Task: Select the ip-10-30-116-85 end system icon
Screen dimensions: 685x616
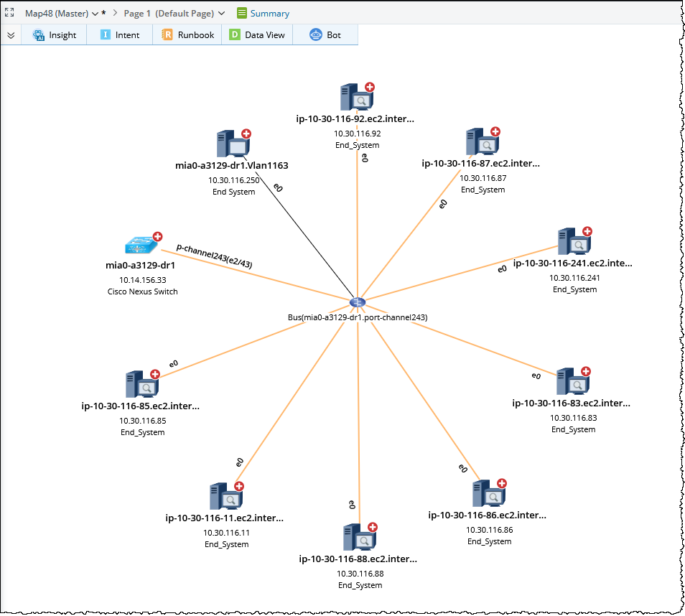Action: click(x=142, y=384)
